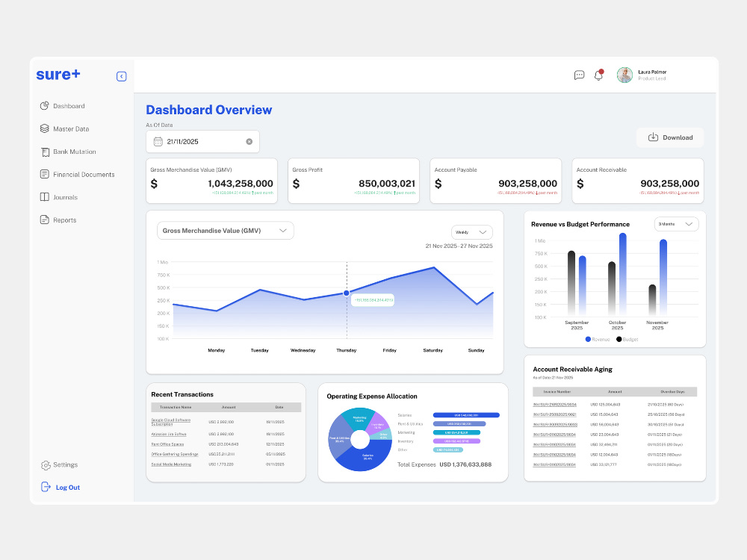Open notifications bell icon
This screenshot has width=747, height=560.
(x=598, y=75)
